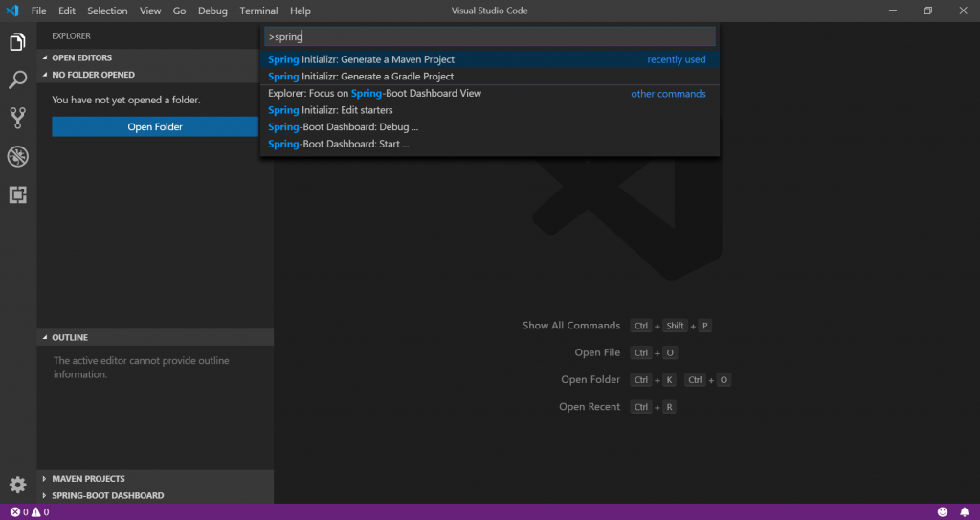Screen dimensions: 980x520
Task: Open the Source Control view icon
Action: (x=17, y=118)
